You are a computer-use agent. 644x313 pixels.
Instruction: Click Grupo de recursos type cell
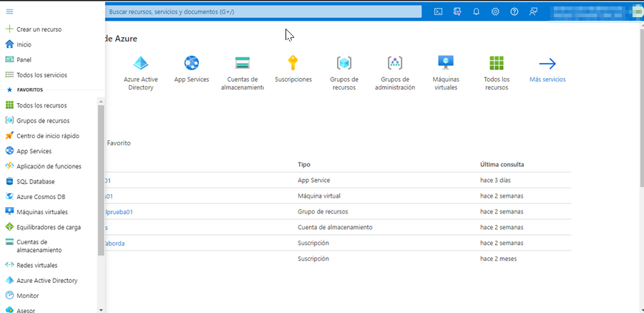[x=323, y=211]
